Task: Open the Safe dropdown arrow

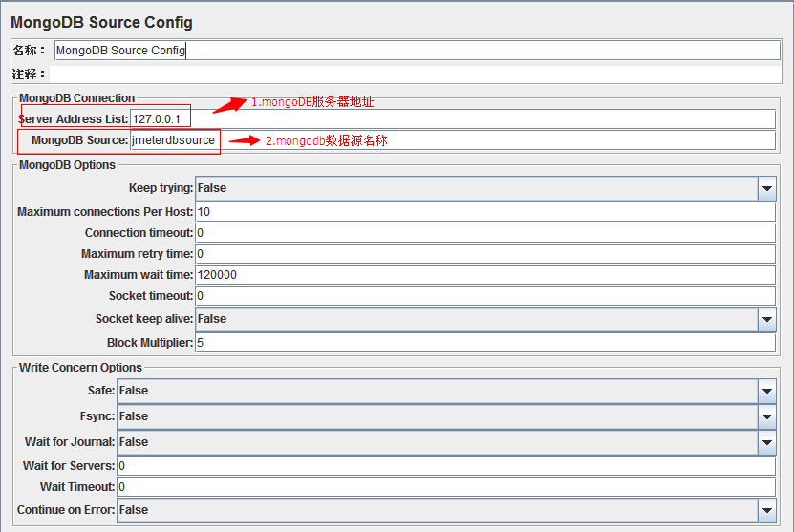Action: [766, 391]
